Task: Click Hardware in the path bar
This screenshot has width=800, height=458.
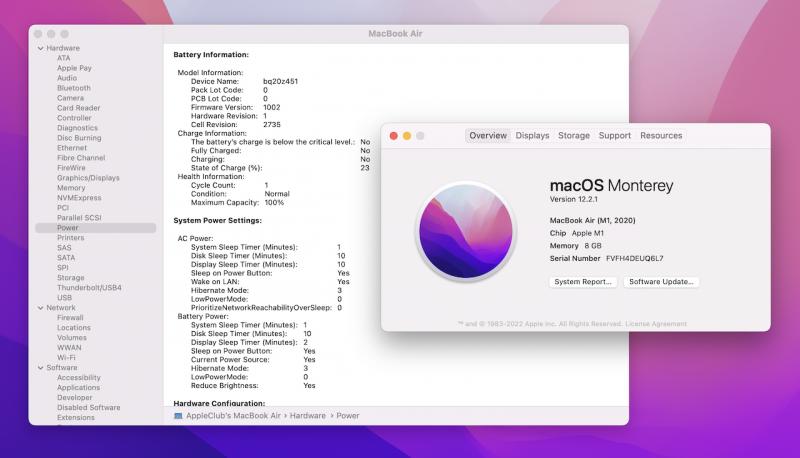Action: (x=308, y=416)
